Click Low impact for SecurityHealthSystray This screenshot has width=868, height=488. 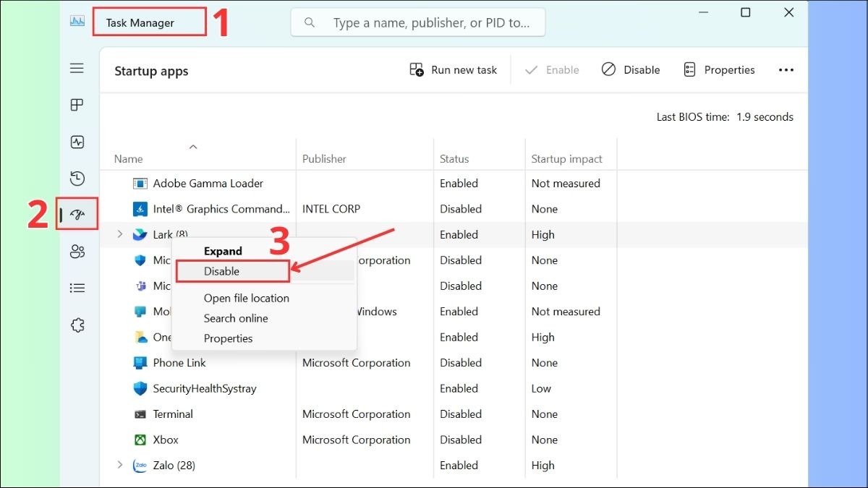(541, 388)
